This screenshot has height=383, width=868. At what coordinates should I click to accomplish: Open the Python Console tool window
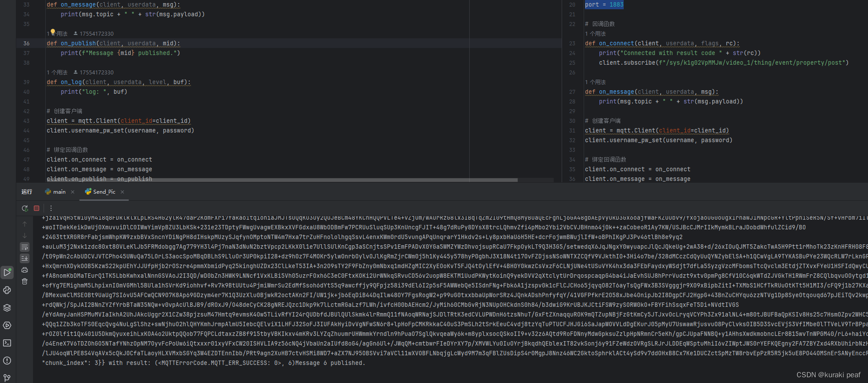click(7, 290)
